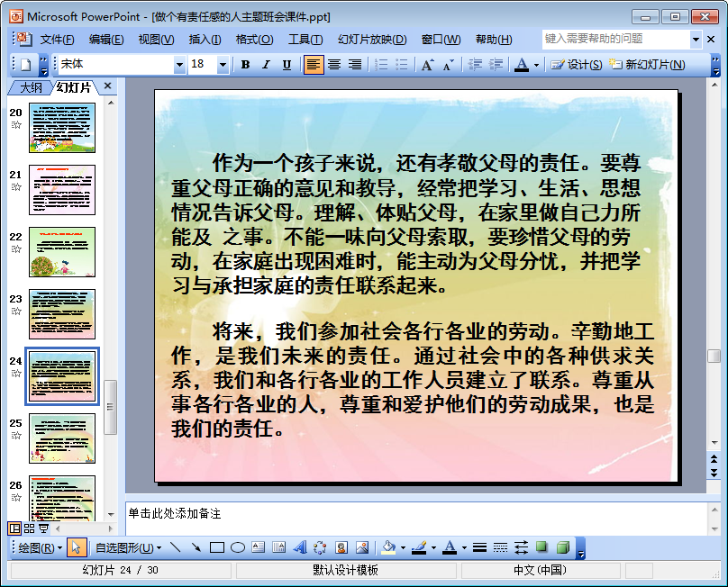Screen dimensions: 728x587
Task: Toggle Italic formatting
Action: (x=266, y=65)
